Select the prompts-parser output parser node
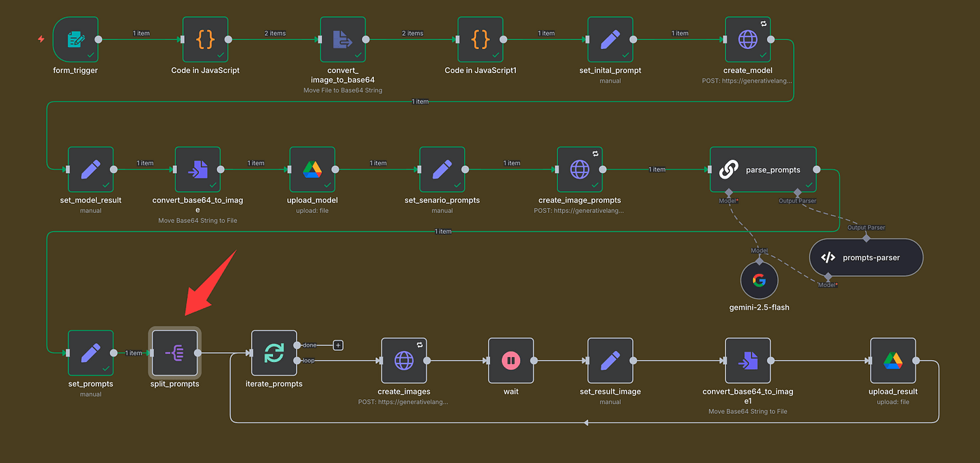980x463 pixels. coord(866,258)
